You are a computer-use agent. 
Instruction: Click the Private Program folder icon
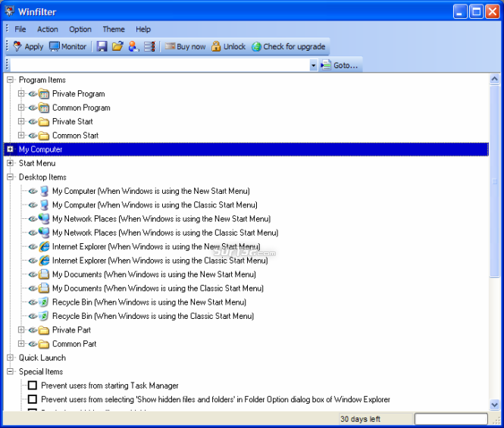44,94
